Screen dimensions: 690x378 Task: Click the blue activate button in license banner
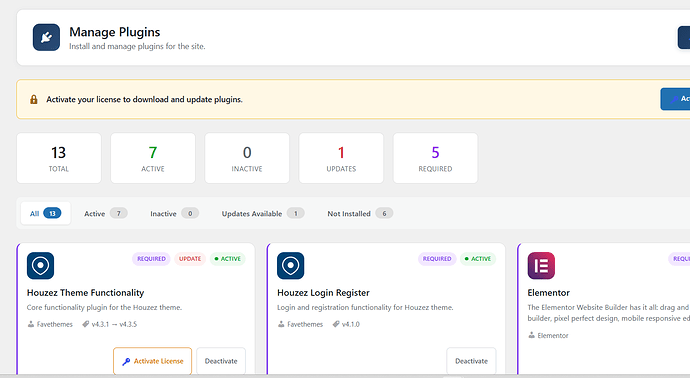675,99
